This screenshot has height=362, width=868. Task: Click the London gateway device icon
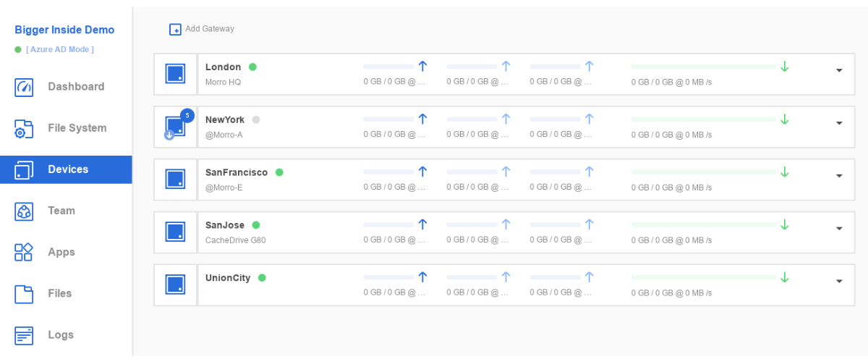pyautogui.click(x=175, y=74)
